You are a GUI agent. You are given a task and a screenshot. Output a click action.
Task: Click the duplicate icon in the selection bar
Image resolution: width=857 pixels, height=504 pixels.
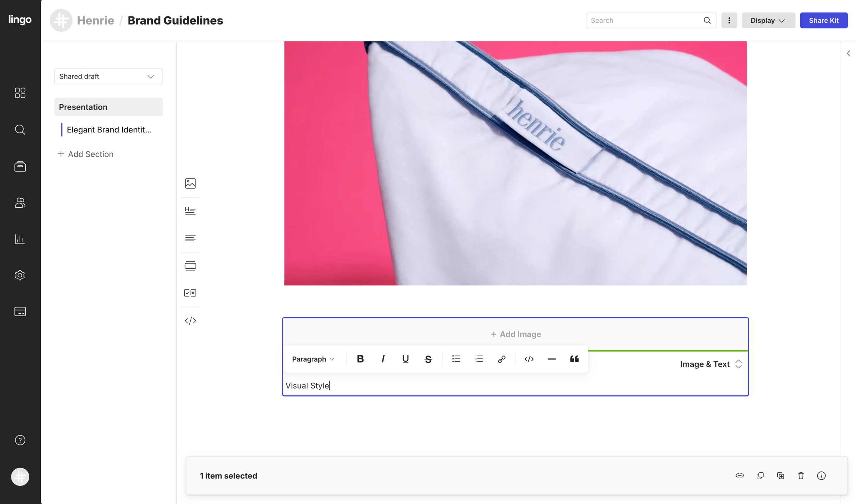point(780,476)
